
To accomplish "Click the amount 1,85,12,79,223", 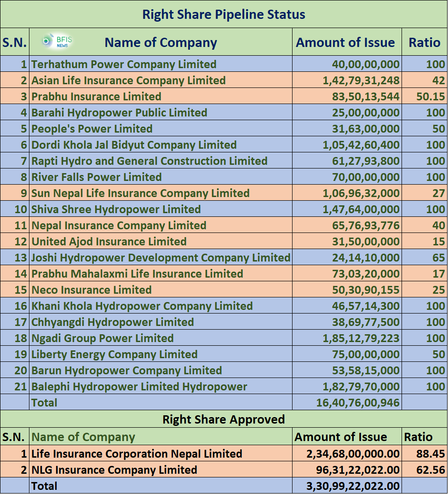I will point(361,338).
